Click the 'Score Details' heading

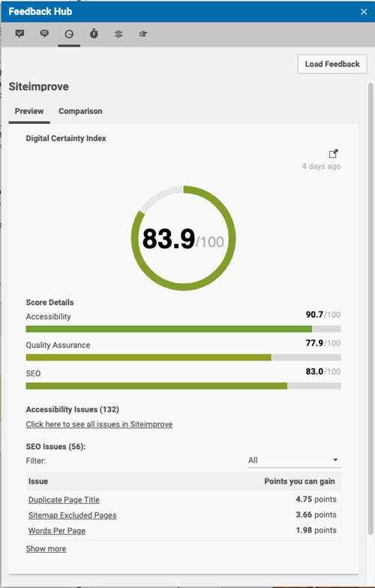pos(49,302)
